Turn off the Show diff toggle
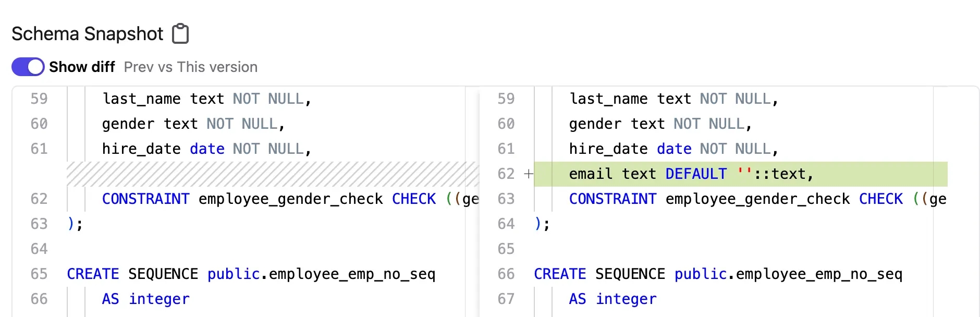980x317 pixels. 28,67
